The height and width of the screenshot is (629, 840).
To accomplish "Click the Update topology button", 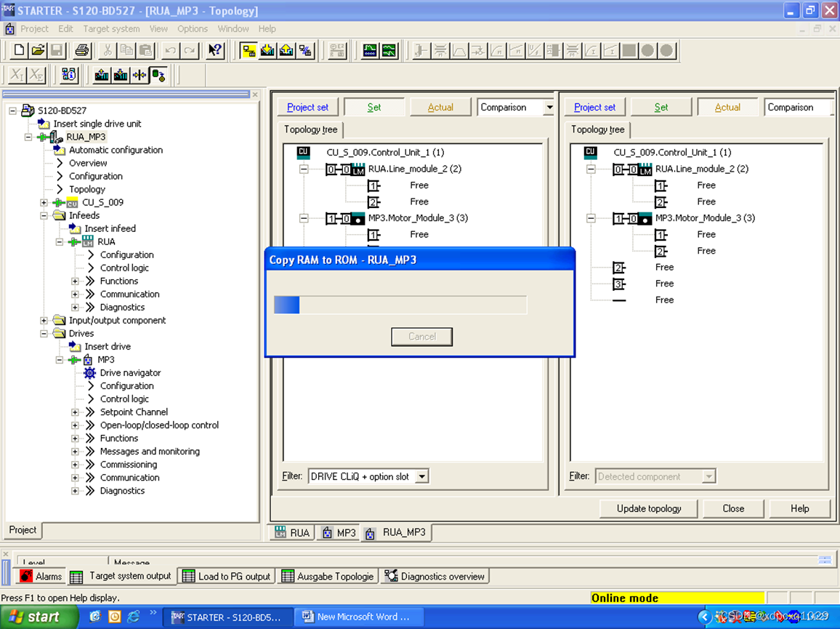I will 649,508.
